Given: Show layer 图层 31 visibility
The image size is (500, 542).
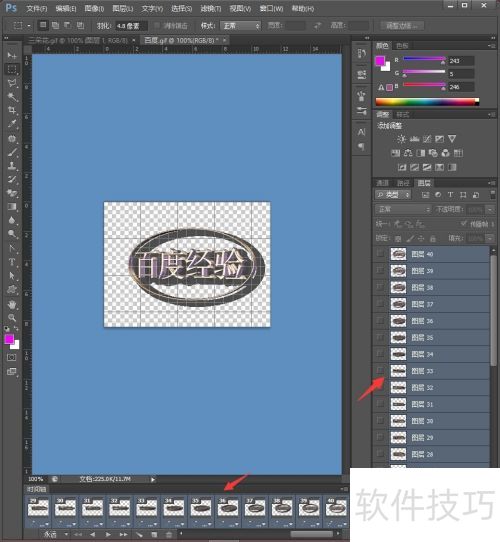Looking at the screenshot, I should (380, 404).
